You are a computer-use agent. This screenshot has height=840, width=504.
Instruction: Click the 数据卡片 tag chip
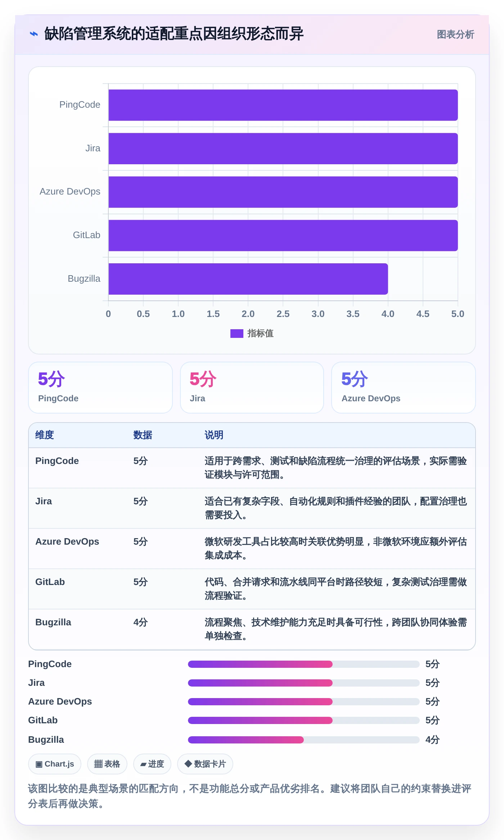click(205, 764)
